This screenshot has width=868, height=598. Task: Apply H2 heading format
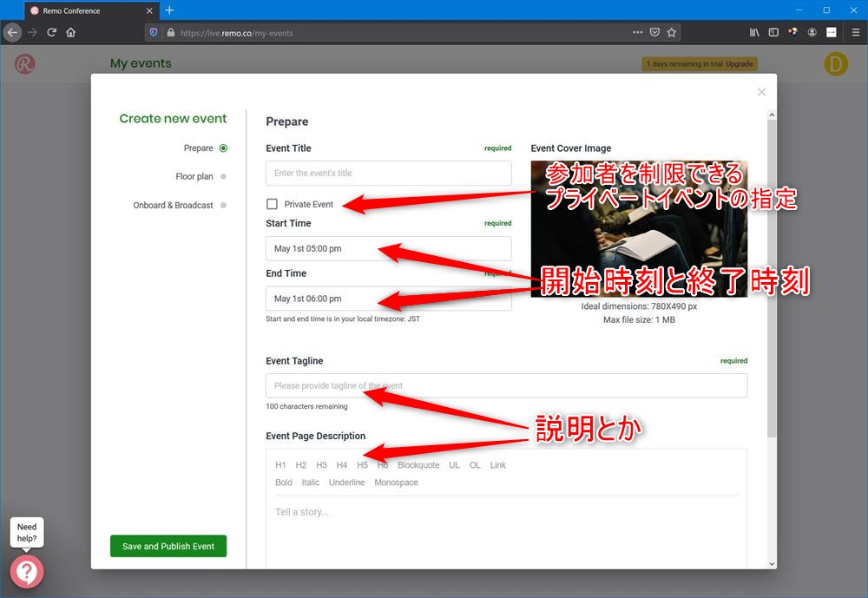[x=301, y=465]
